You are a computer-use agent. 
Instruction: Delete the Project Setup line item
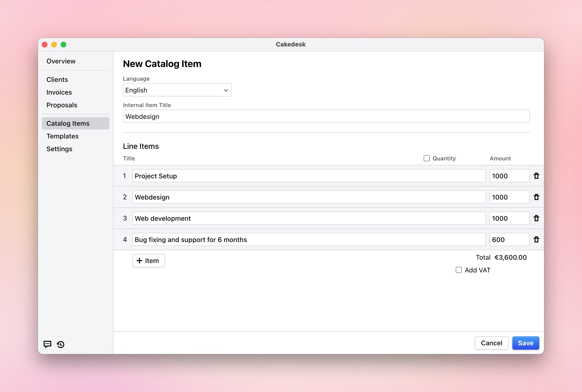536,176
